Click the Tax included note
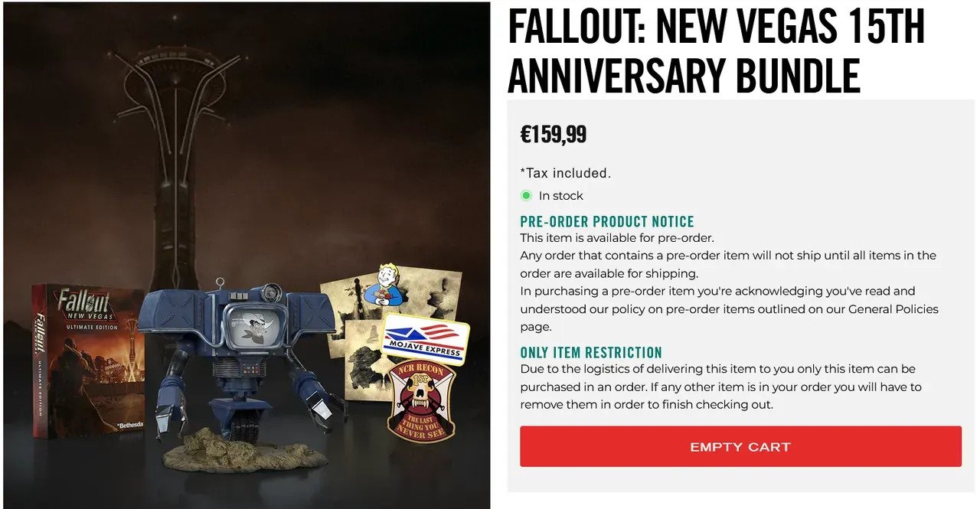Screen dimensions: 980x509 point(566,173)
